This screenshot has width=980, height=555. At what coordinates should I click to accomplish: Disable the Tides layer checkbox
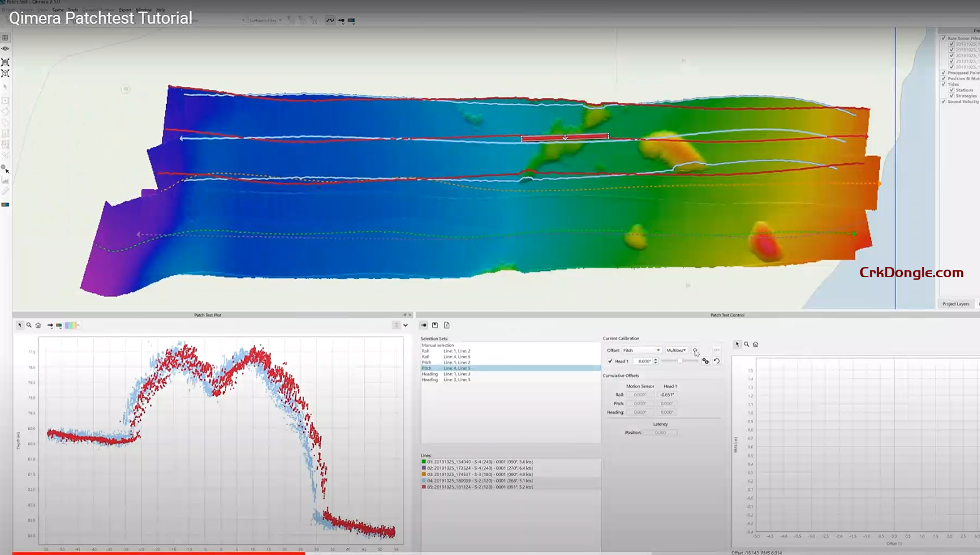pos(943,83)
